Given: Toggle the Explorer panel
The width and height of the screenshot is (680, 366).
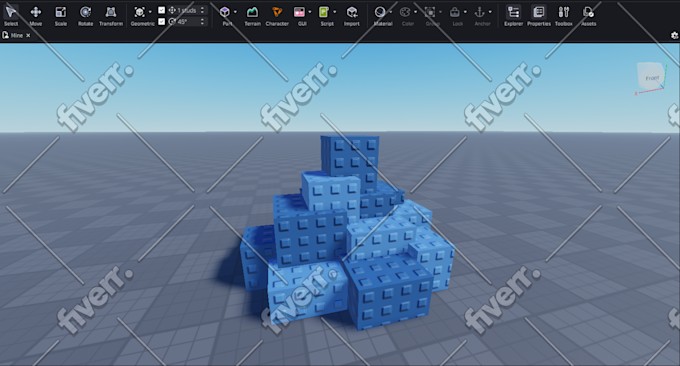Looking at the screenshot, I should [x=513, y=16].
